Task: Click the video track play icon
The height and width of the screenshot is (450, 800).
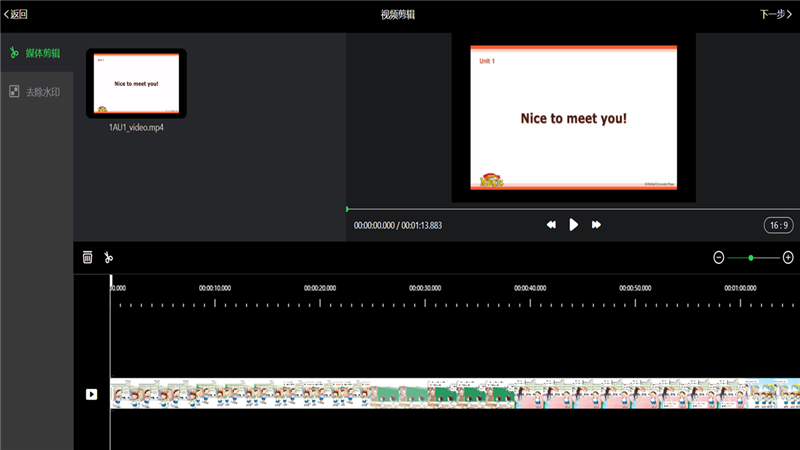Action: pyautogui.click(x=91, y=394)
